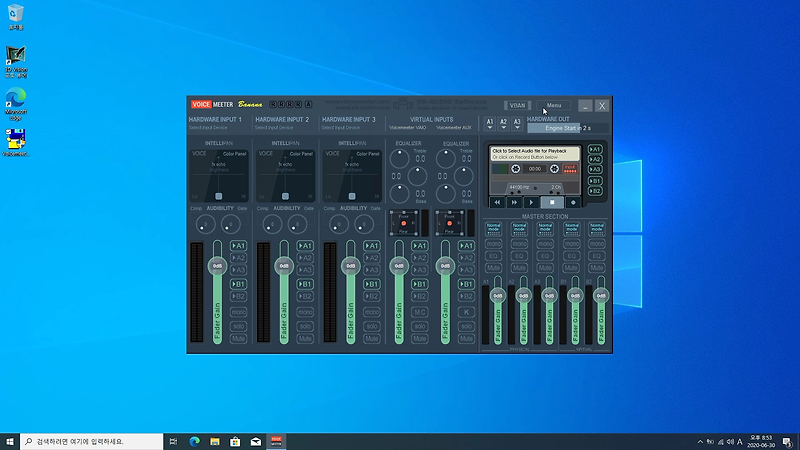
Task: Open the Voicemeeter desktop shortcut
Action: tap(16, 142)
